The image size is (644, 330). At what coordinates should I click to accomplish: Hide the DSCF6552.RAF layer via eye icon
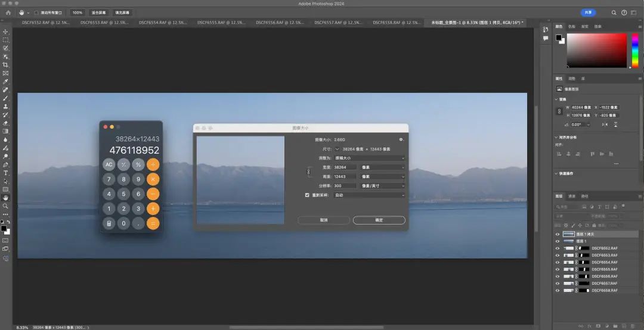[558, 248]
